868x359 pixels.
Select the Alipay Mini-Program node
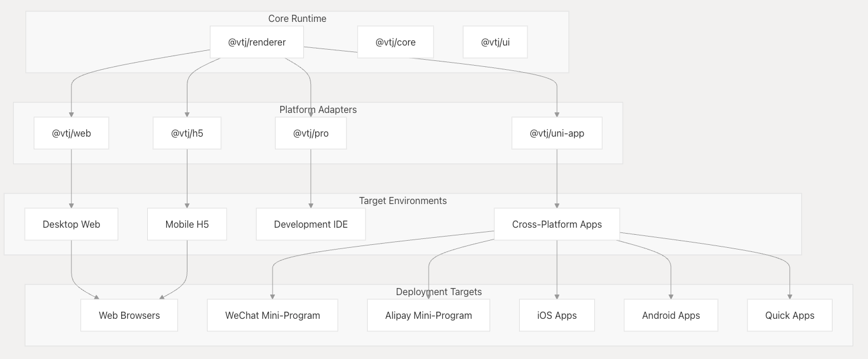click(429, 315)
